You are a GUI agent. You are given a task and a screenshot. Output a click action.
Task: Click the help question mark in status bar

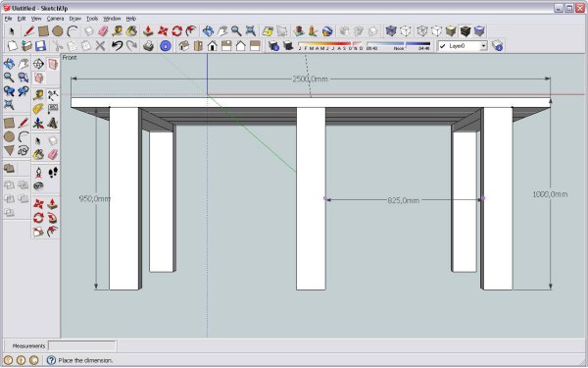51,360
